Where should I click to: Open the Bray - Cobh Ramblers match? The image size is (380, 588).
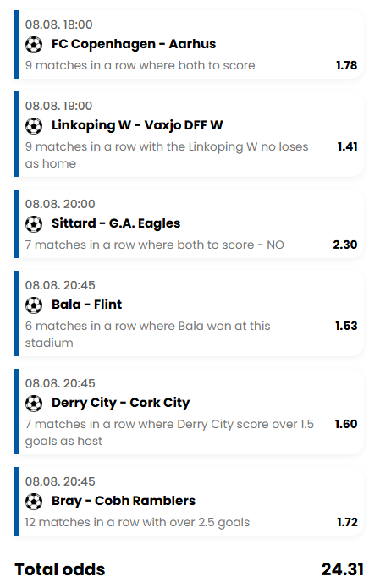[x=124, y=501]
